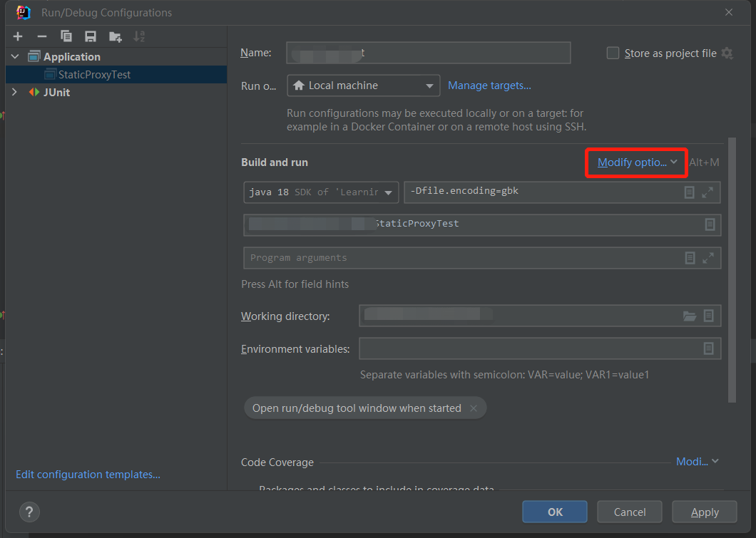Open the Manage targets link
756x538 pixels.
489,86
